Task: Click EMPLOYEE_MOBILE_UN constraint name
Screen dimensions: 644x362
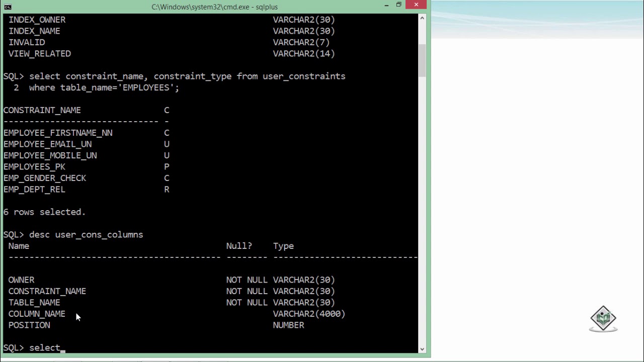Action: 50,155
